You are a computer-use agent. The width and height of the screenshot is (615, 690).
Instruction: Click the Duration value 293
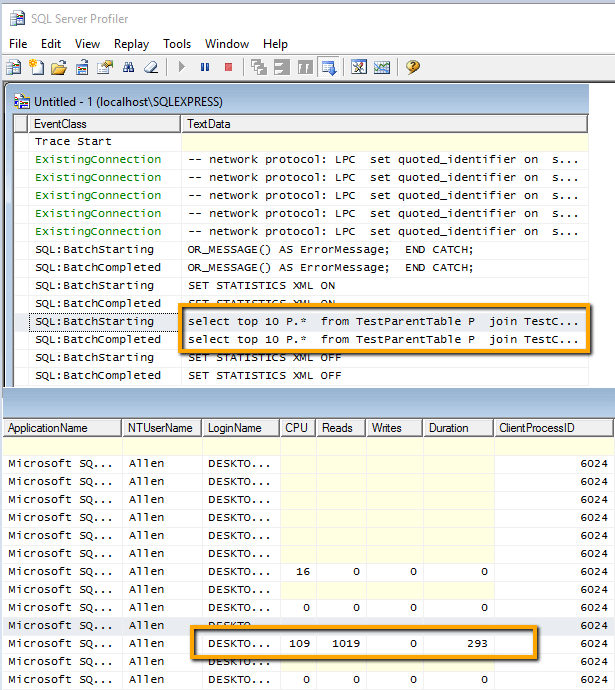(x=477, y=644)
